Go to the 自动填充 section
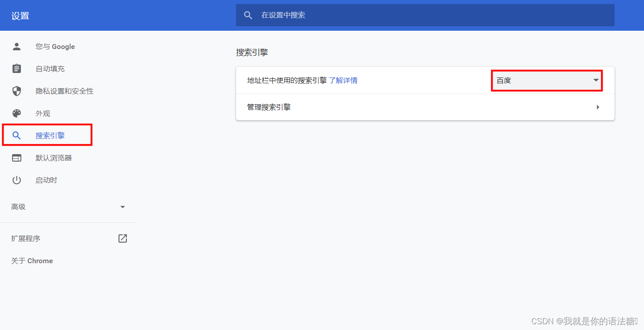The width and height of the screenshot is (644, 330). point(50,69)
